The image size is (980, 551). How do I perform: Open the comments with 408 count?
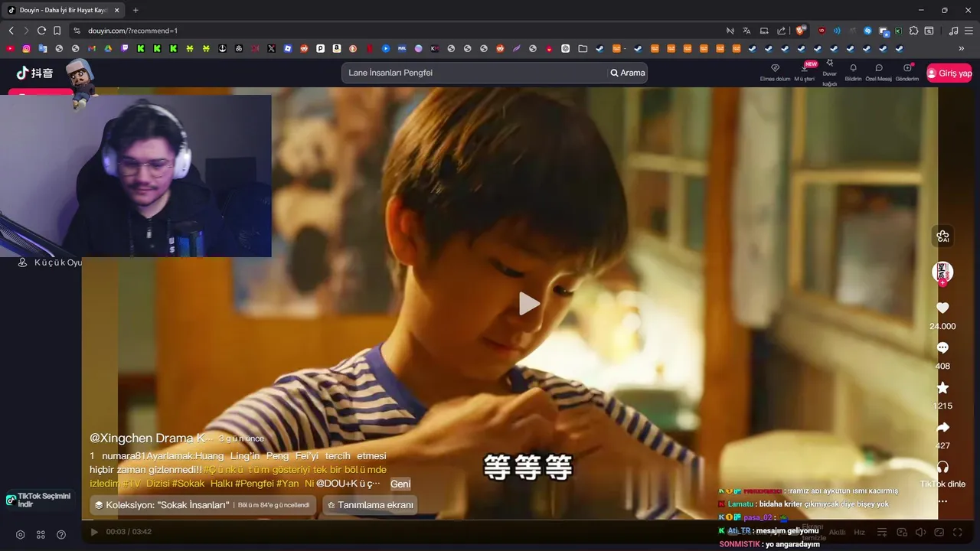[x=942, y=347]
